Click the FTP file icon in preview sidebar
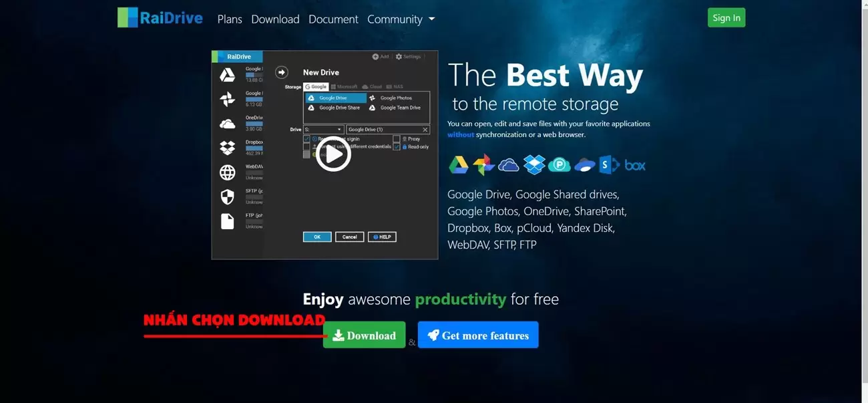 (x=228, y=221)
